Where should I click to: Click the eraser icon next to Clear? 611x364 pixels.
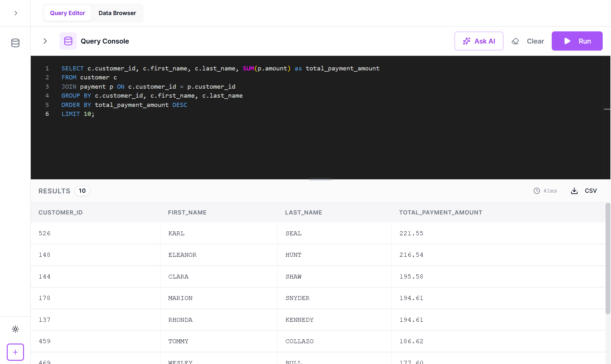point(515,41)
